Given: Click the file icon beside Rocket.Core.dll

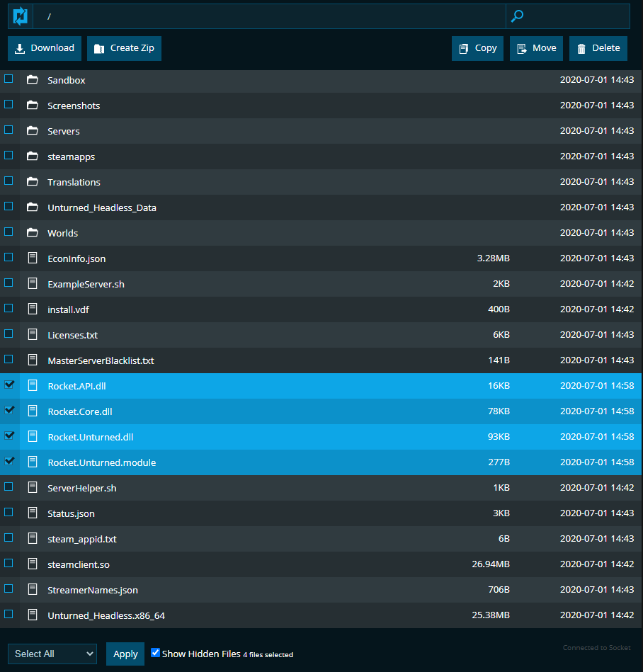Looking at the screenshot, I should coord(32,411).
